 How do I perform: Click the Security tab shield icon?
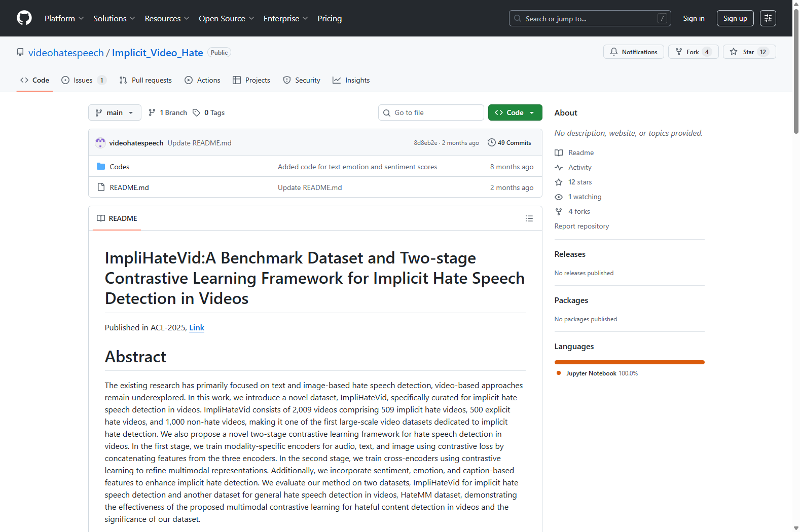(287, 80)
